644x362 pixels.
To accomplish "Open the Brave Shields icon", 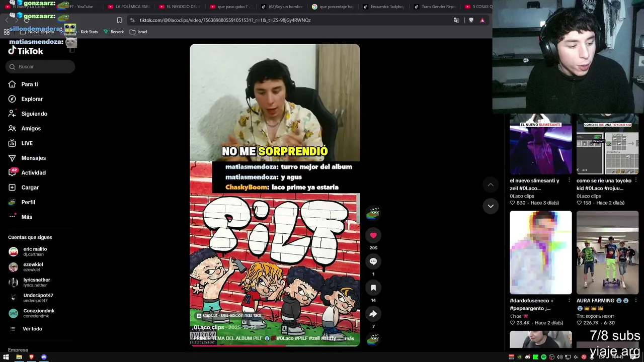I will pos(471,20).
